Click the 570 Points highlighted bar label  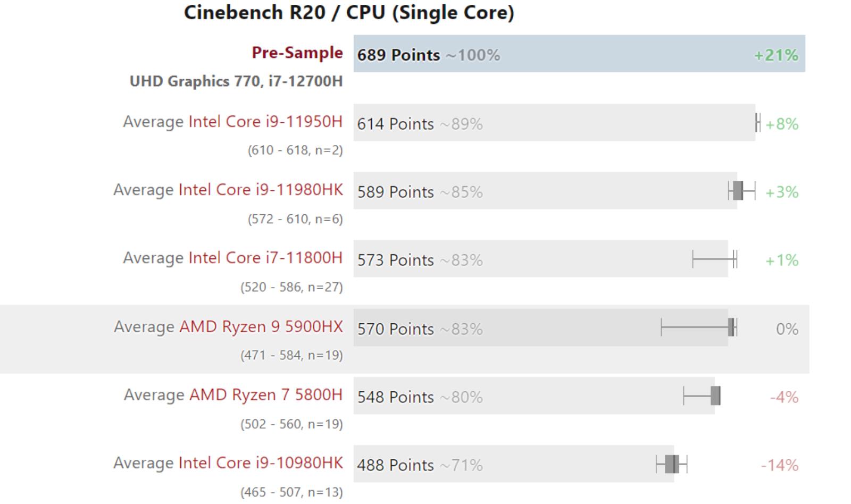click(395, 329)
